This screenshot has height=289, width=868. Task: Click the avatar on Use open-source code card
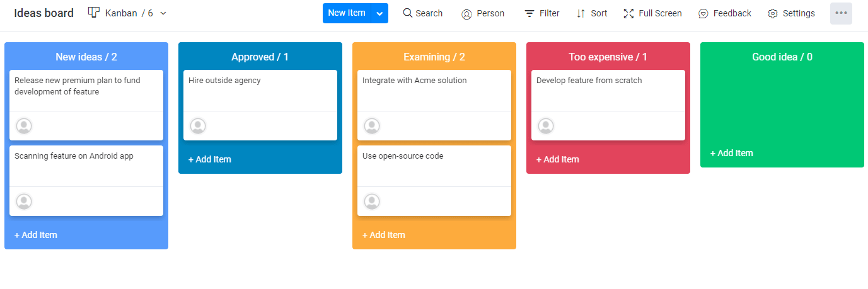tap(372, 201)
